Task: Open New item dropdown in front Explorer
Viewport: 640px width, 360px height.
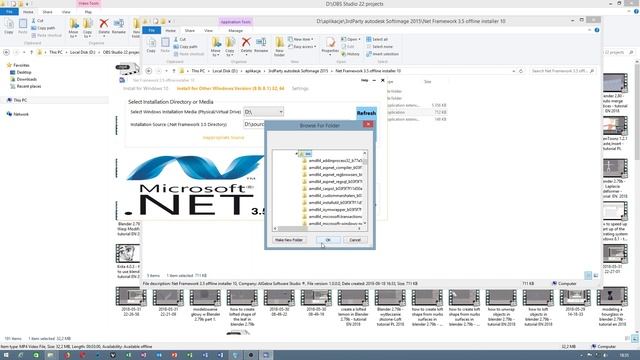Action: (x=301, y=39)
